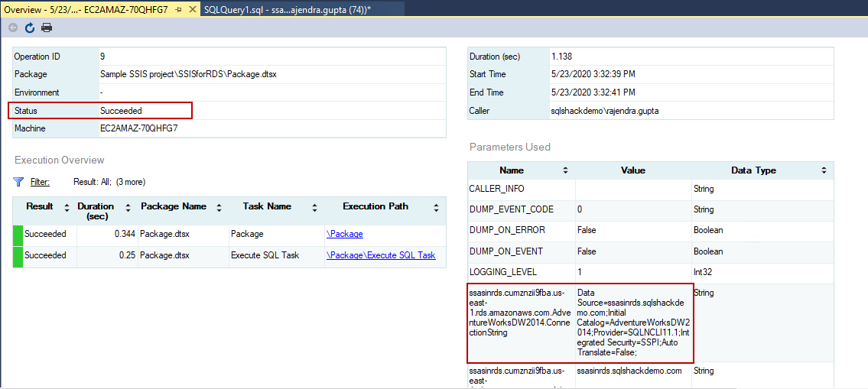
Task: Refresh the overview report
Action: [29, 27]
